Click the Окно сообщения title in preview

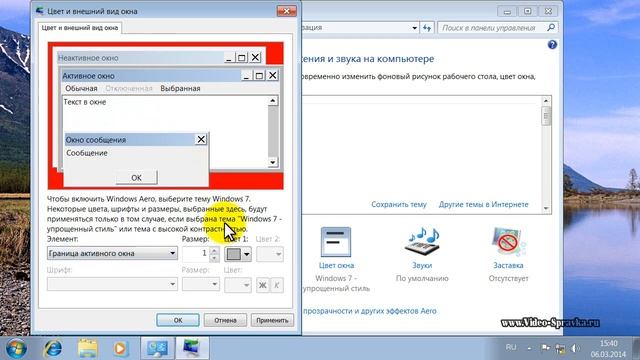96,140
